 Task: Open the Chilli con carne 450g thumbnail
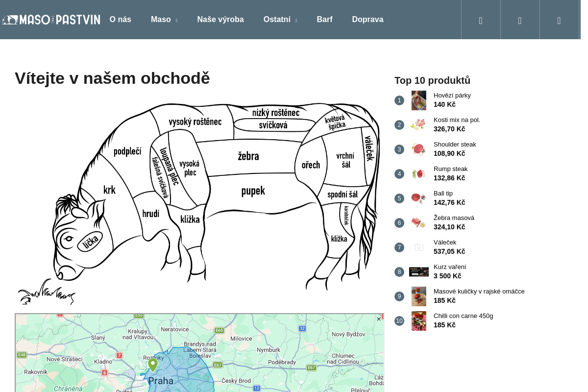pos(419,321)
